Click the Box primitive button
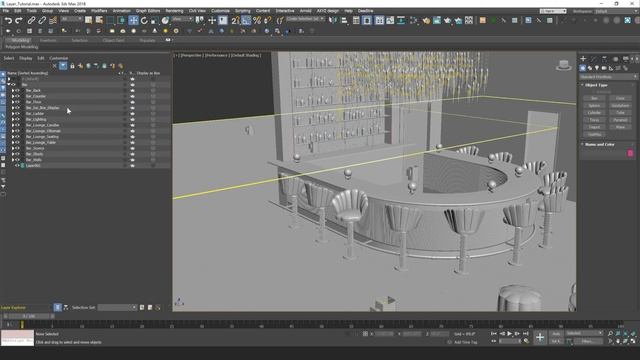 tap(594, 98)
